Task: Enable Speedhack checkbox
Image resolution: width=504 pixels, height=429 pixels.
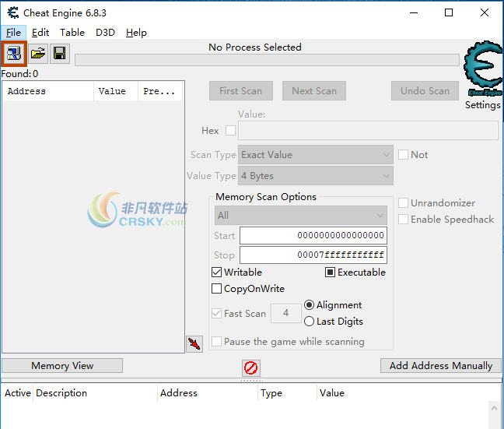Action: pyautogui.click(x=403, y=219)
